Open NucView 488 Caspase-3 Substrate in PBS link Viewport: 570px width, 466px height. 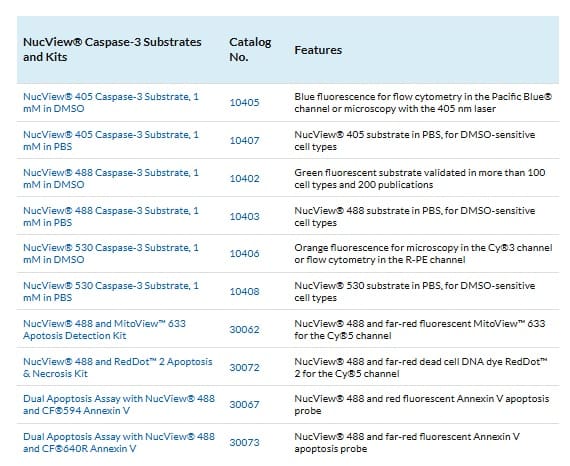point(111,217)
